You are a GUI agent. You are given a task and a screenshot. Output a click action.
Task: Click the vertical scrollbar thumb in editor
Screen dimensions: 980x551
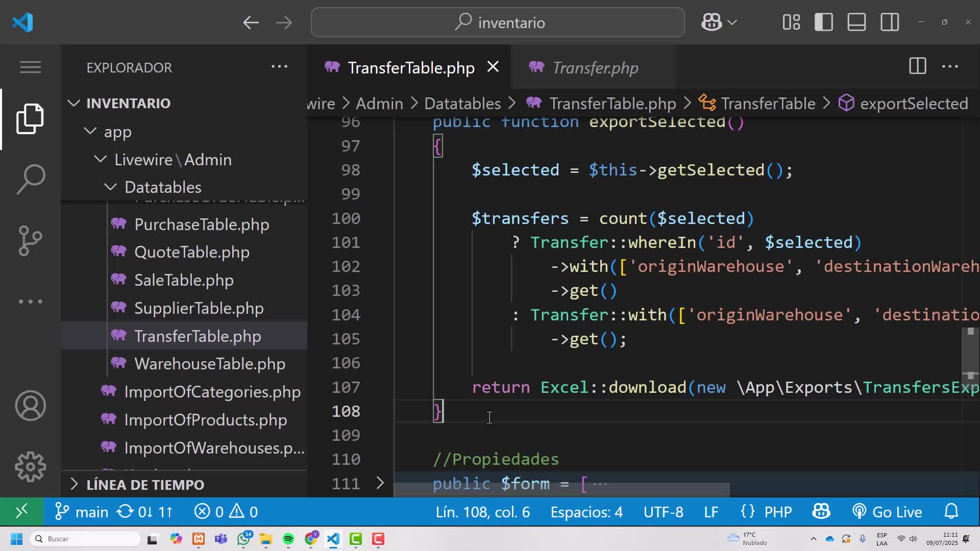pyautogui.click(x=970, y=353)
